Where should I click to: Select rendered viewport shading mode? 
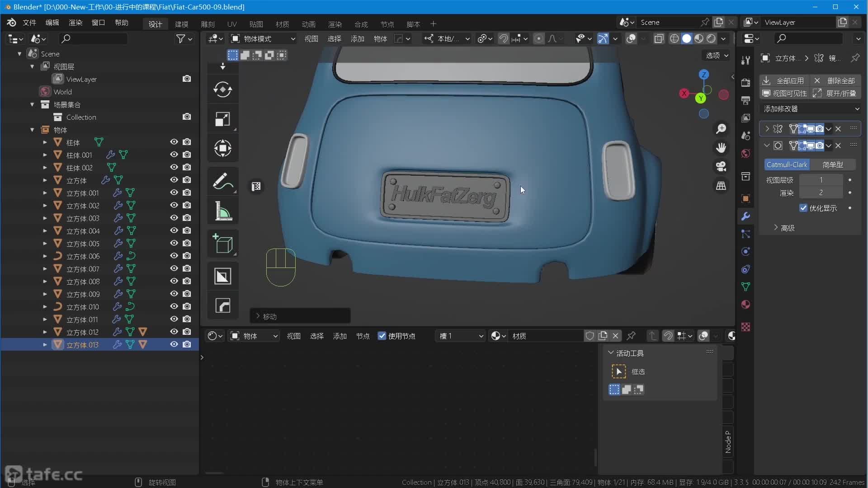[711, 39]
